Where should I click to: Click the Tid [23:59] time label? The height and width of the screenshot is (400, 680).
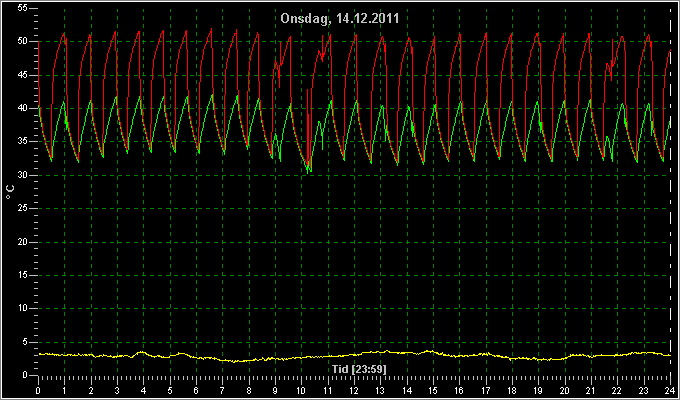point(359,369)
